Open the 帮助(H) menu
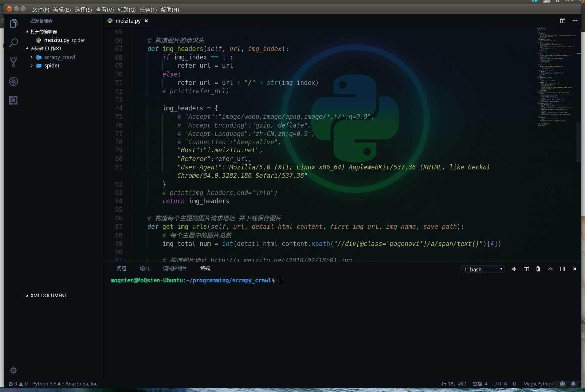Viewport: 585px width, 392px height. tap(170, 9)
